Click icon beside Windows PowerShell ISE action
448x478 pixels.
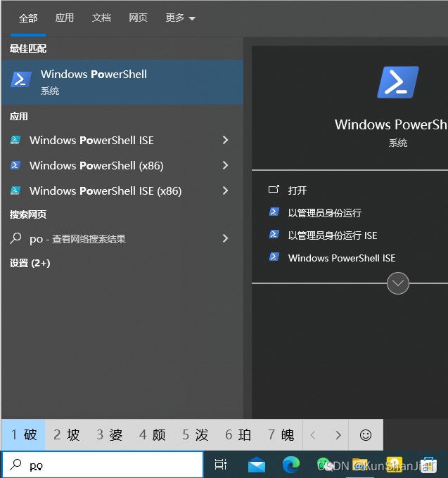coord(274,257)
